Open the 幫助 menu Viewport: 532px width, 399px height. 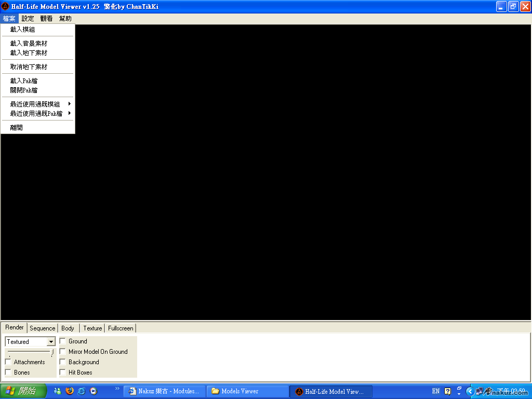[x=65, y=19]
